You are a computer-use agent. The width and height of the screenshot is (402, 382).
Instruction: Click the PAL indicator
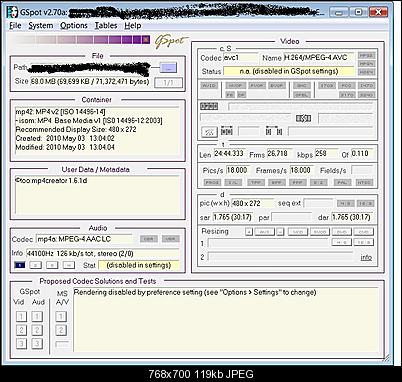pyautogui.click(x=342, y=183)
